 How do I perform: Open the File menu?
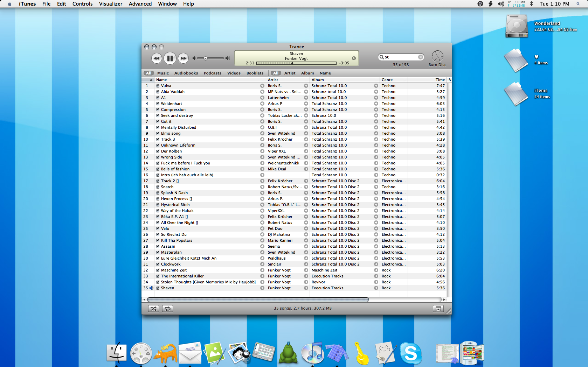46,4
